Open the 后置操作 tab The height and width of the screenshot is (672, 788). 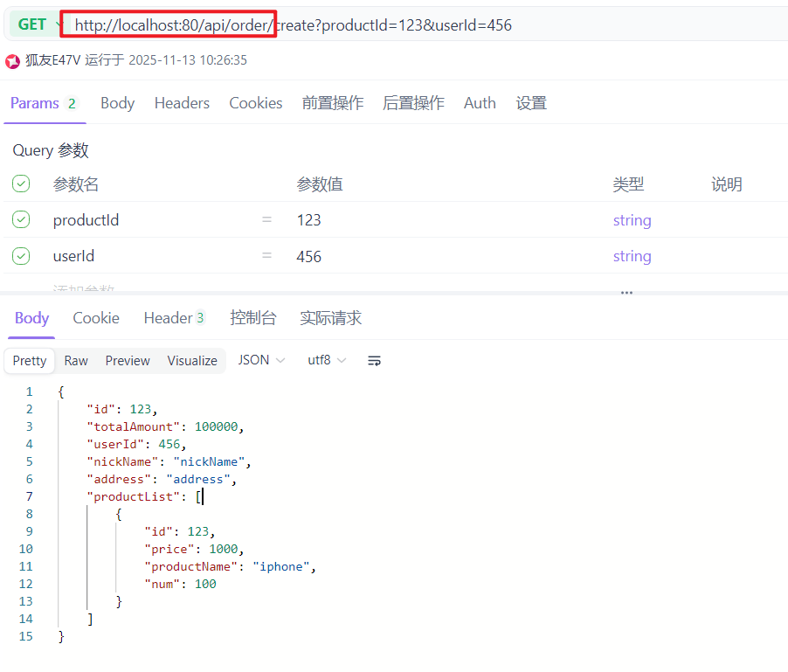[x=413, y=103]
